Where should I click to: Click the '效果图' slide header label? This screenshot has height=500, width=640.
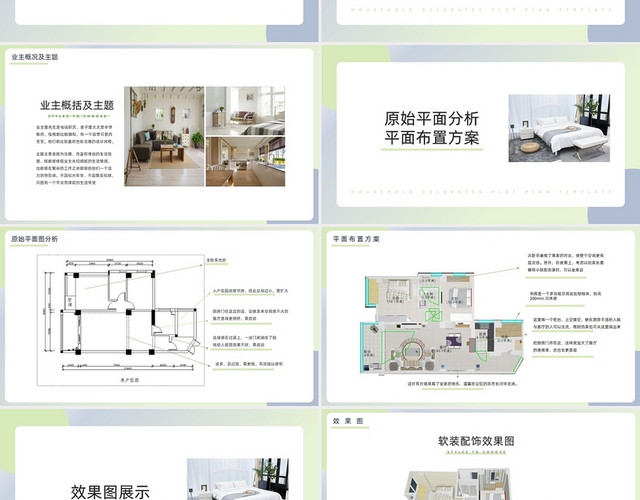click(348, 421)
